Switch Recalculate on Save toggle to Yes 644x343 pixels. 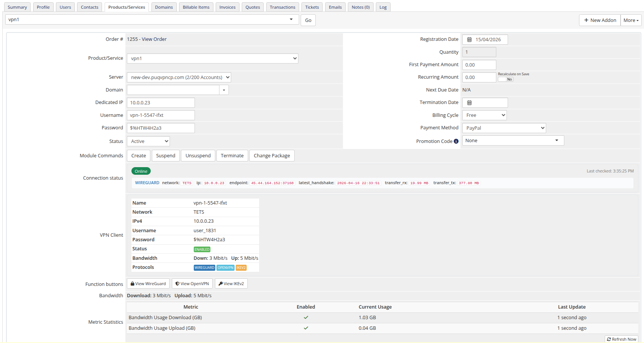tap(505, 79)
